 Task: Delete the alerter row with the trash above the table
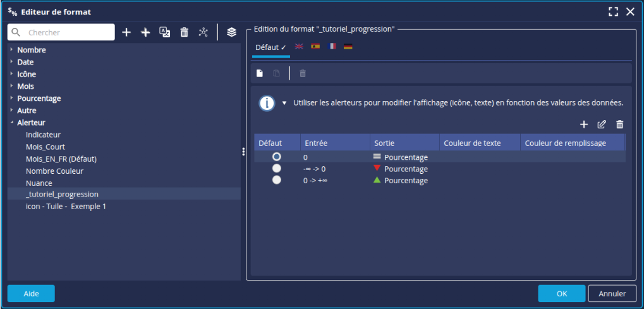tap(619, 124)
